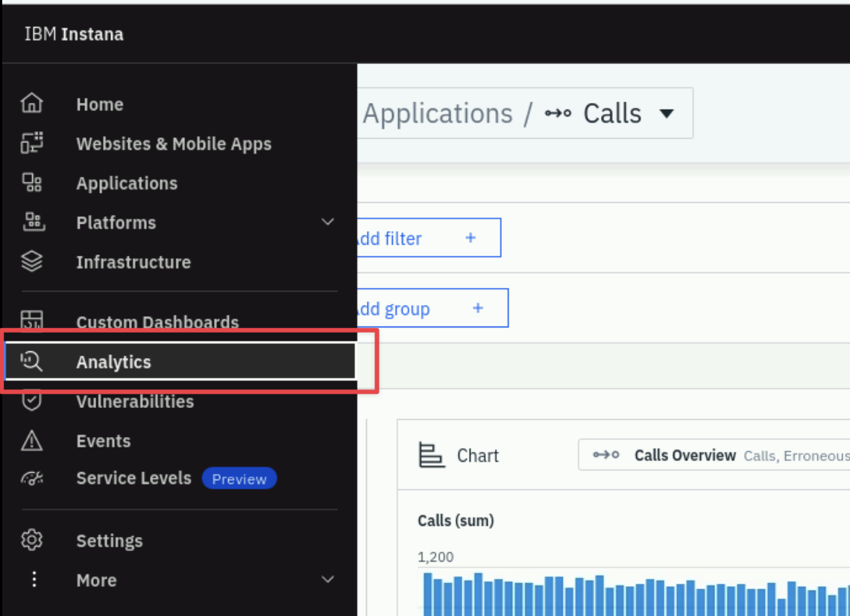The width and height of the screenshot is (850, 616).
Task: Click the Settings gear icon
Action: (31, 540)
